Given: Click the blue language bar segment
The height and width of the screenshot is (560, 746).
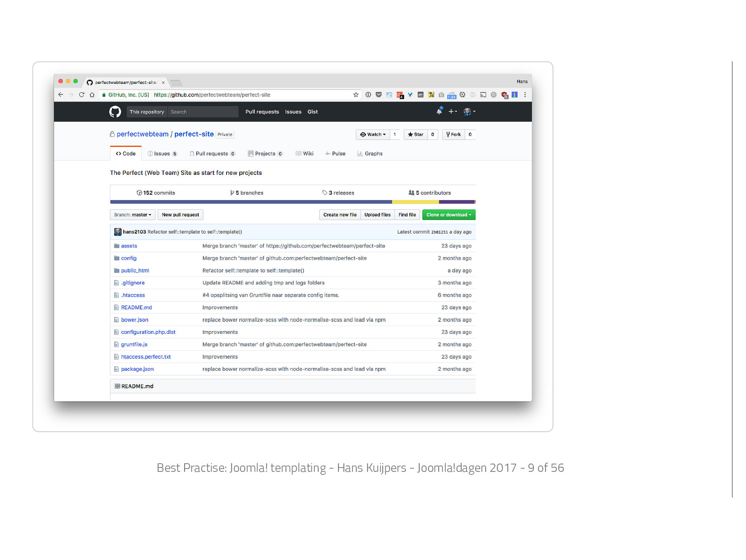Looking at the screenshot, I should point(251,202).
